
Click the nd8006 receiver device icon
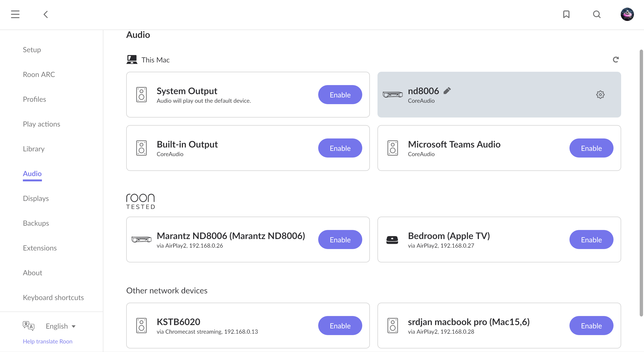tap(392, 95)
